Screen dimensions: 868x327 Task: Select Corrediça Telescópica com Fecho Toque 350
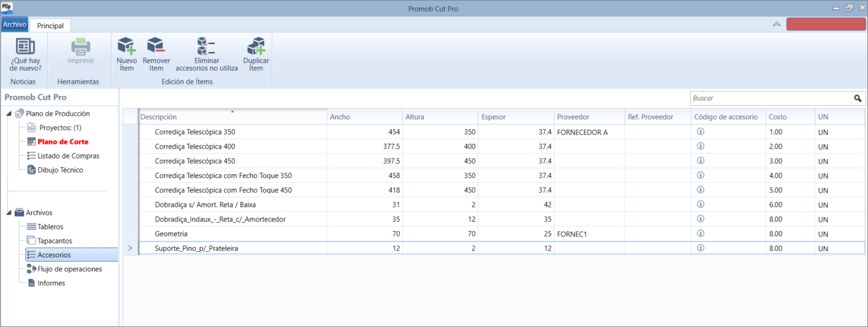[x=232, y=176]
